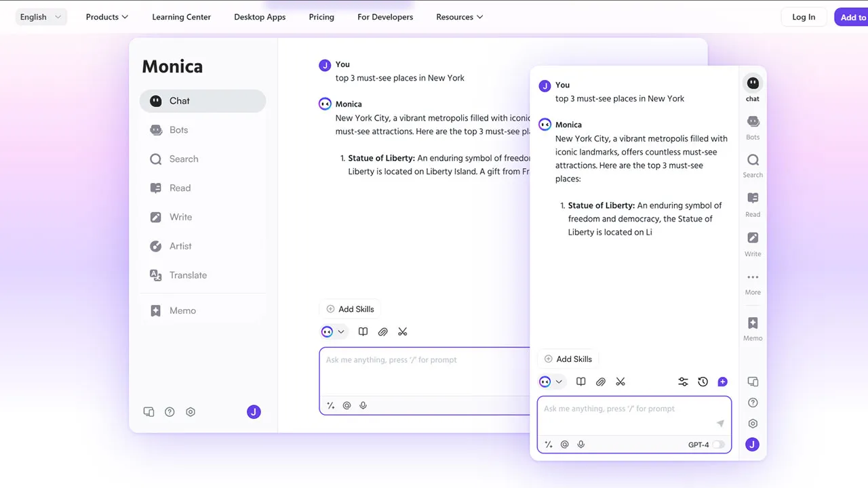Click the microphone icon in the right chat box
The height and width of the screenshot is (488, 868).
581,445
